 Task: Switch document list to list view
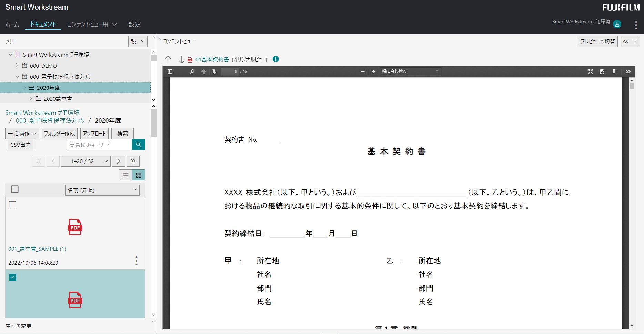125,175
